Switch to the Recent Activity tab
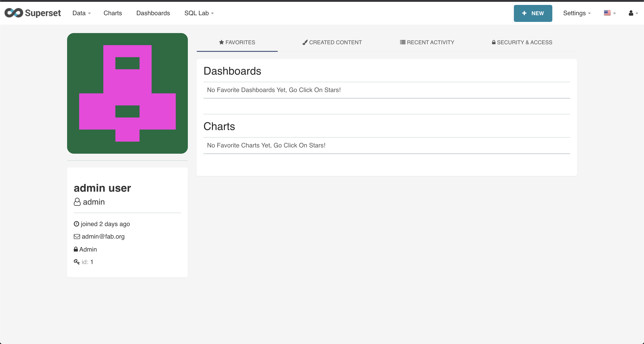The width and height of the screenshot is (644, 344). (427, 42)
